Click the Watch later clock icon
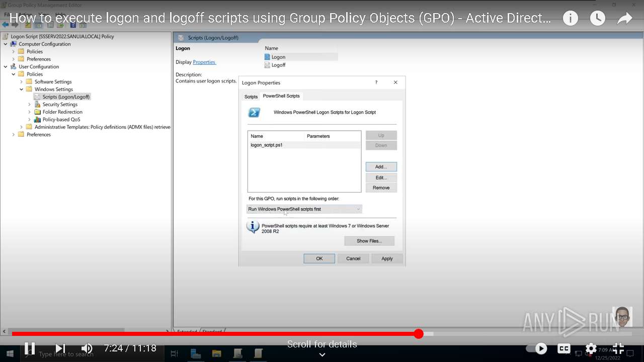Image resolution: width=644 pixels, height=362 pixels. click(597, 19)
